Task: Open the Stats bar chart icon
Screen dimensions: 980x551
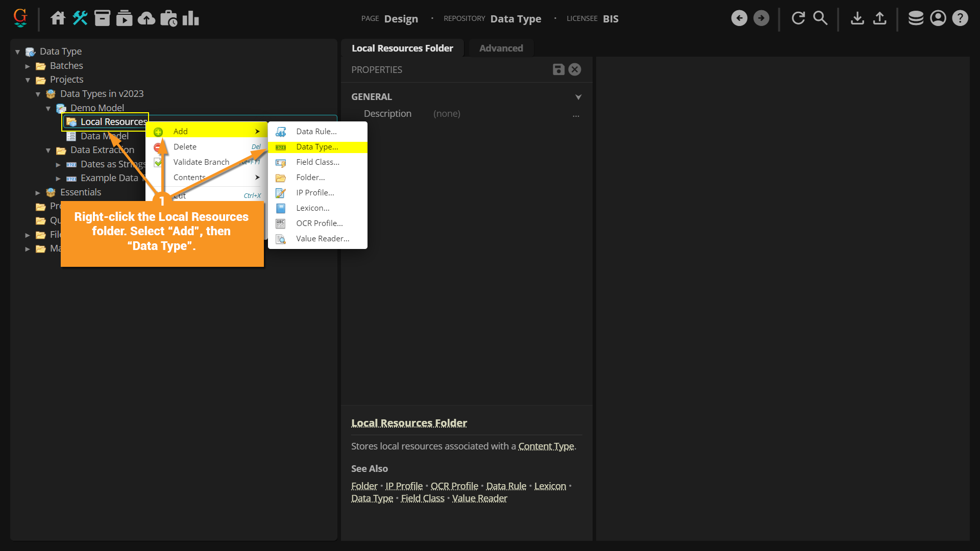Action: click(191, 18)
